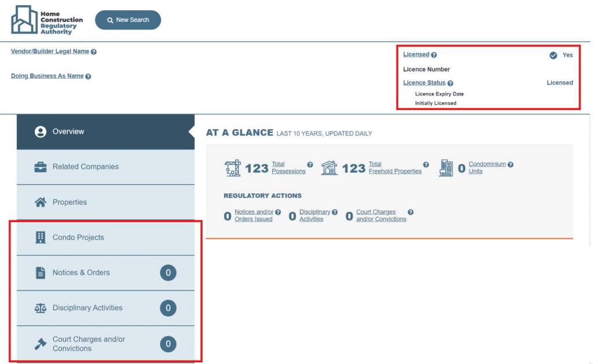Click help icon next to Licensed label
This screenshot has width=593, height=364.
pyautogui.click(x=434, y=55)
